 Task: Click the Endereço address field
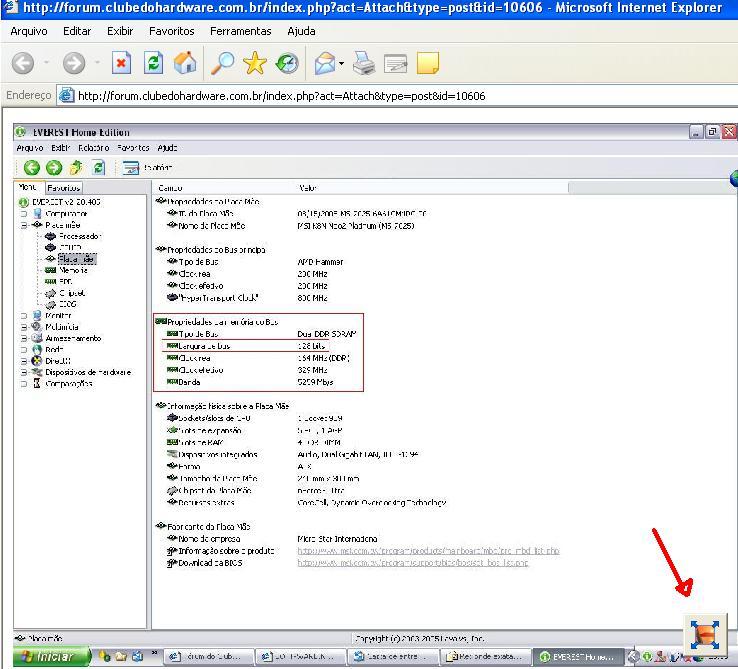click(x=400, y=96)
